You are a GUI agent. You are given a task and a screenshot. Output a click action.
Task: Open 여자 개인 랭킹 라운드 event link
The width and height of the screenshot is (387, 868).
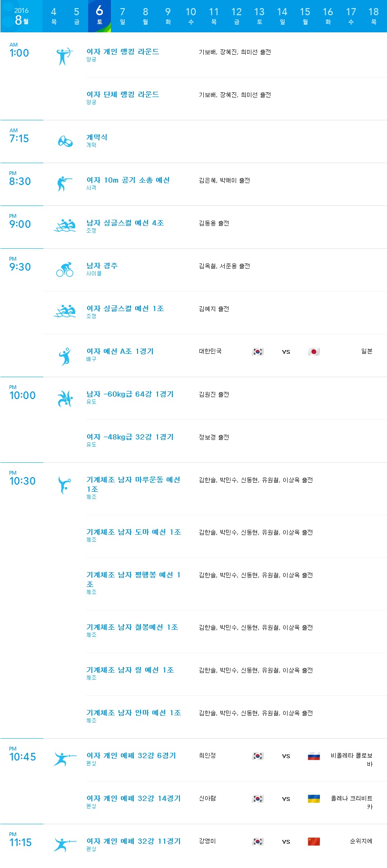(123, 52)
